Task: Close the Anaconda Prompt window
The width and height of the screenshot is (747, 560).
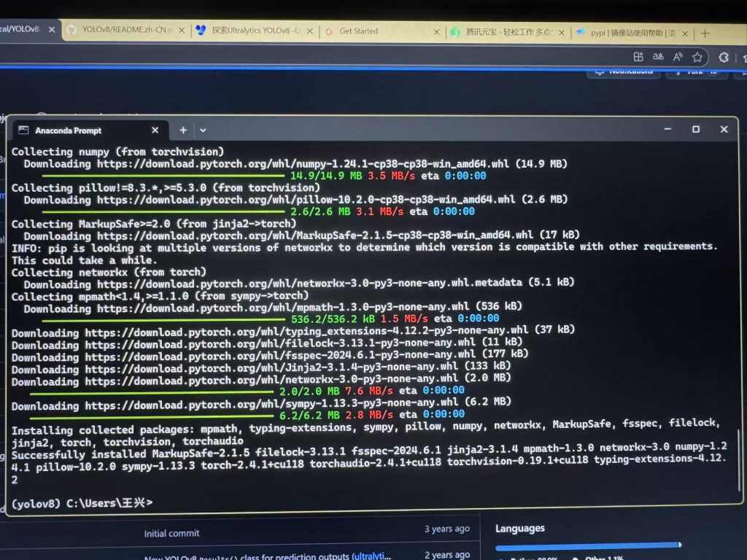Action: pos(724,129)
